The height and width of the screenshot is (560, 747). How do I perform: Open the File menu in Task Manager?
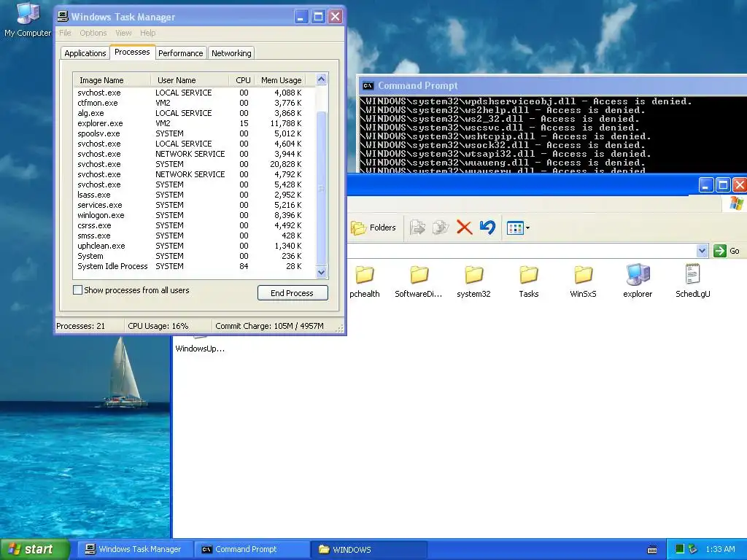pos(65,33)
